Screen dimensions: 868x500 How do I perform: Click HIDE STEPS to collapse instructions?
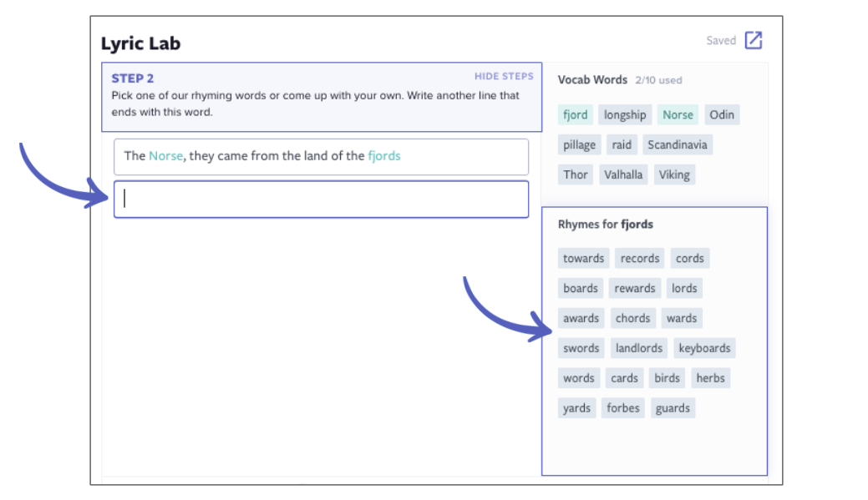504,77
